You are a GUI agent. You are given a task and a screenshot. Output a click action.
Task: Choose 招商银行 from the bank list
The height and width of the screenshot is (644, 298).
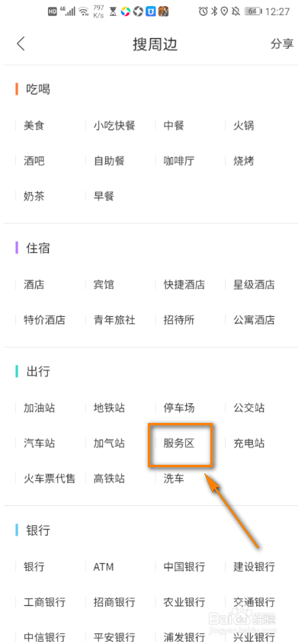(x=114, y=603)
